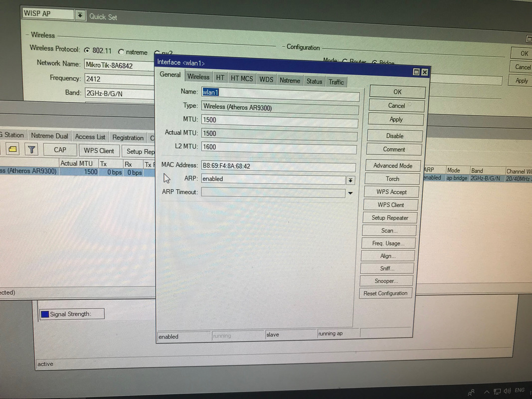
Task: Click Apply in the Interface wlan1 dialog
Action: coord(396,119)
